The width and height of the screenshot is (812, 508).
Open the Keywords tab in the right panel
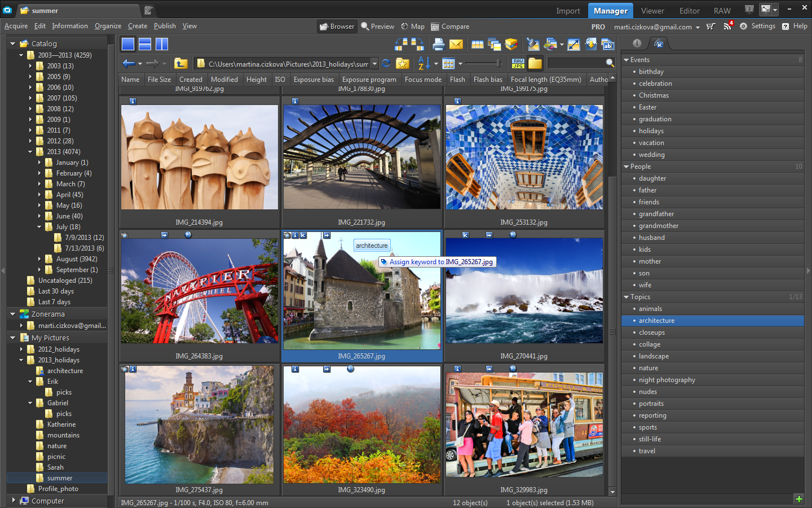click(x=659, y=43)
